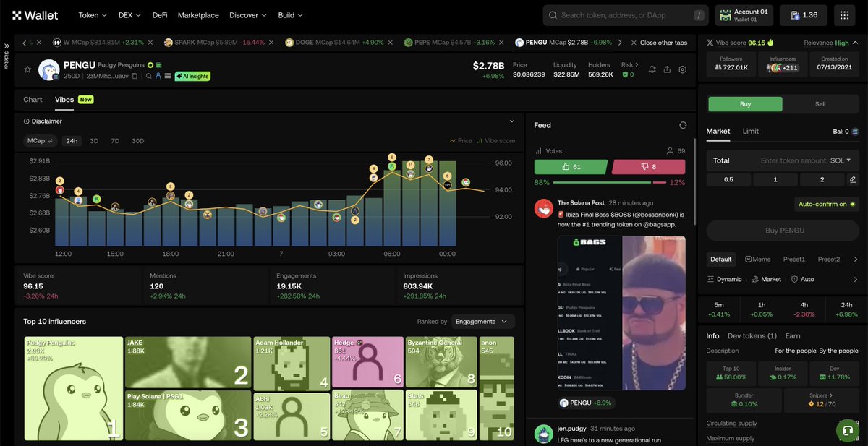Expand the Disclaimer section chevron
Image resolution: width=868 pixels, height=446 pixels.
[512, 121]
